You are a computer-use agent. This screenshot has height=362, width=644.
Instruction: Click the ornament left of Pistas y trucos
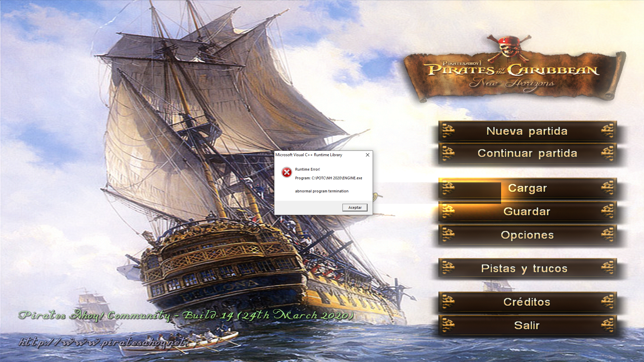pyautogui.click(x=448, y=268)
